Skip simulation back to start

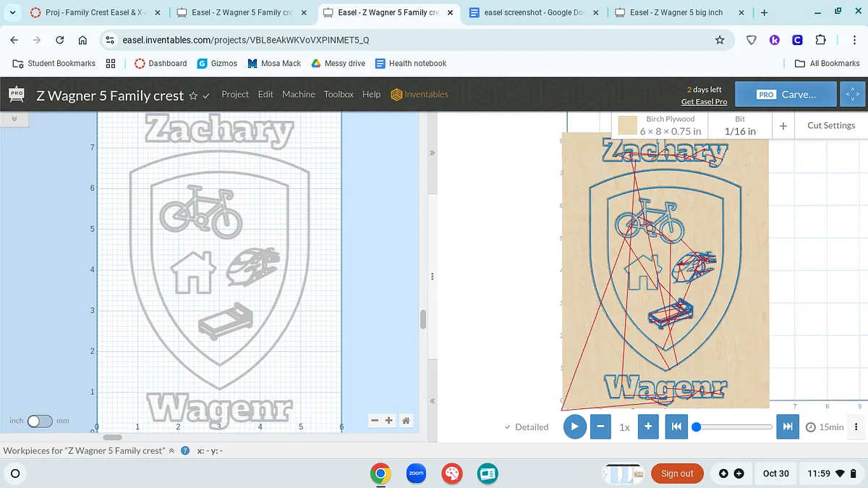676,426
